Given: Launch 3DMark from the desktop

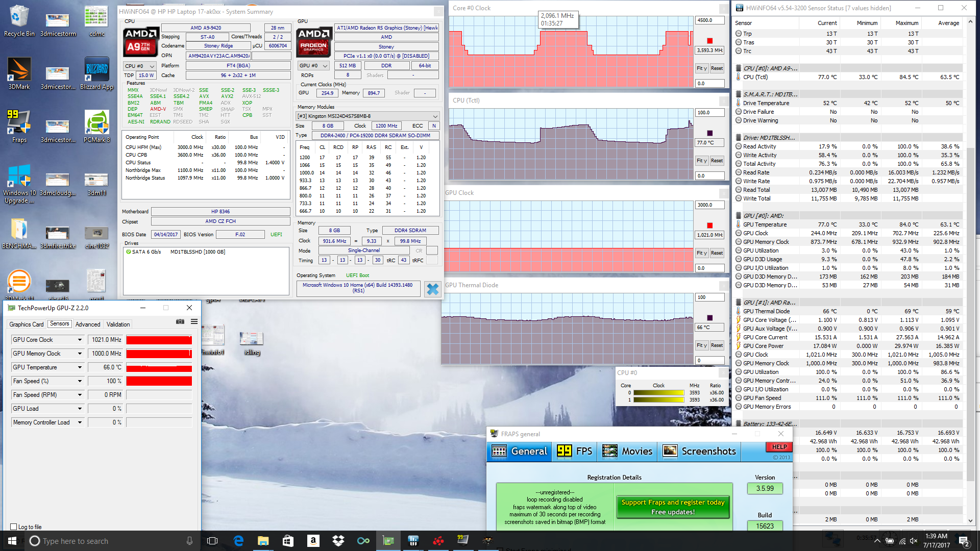Looking at the screenshot, I should [19, 74].
